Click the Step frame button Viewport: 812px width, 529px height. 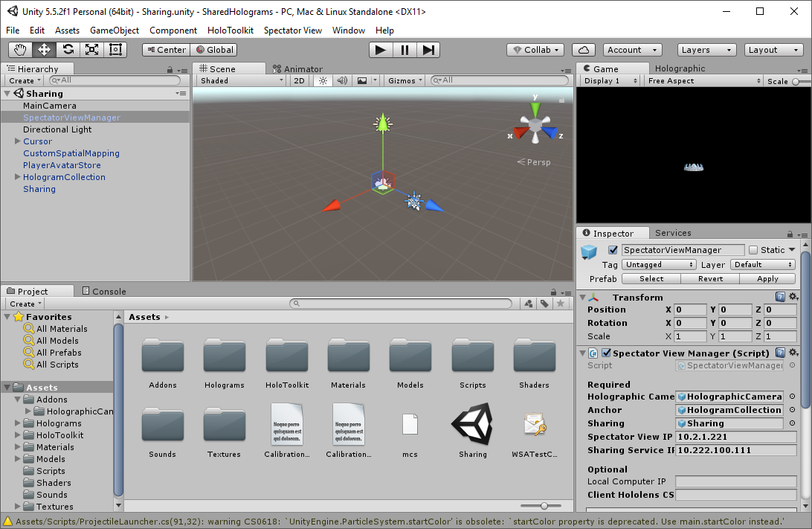pyautogui.click(x=428, y=50)
